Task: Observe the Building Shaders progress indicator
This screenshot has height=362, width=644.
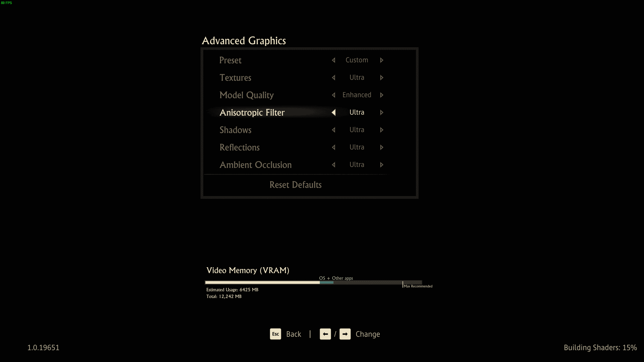Action: pos(600,347)
